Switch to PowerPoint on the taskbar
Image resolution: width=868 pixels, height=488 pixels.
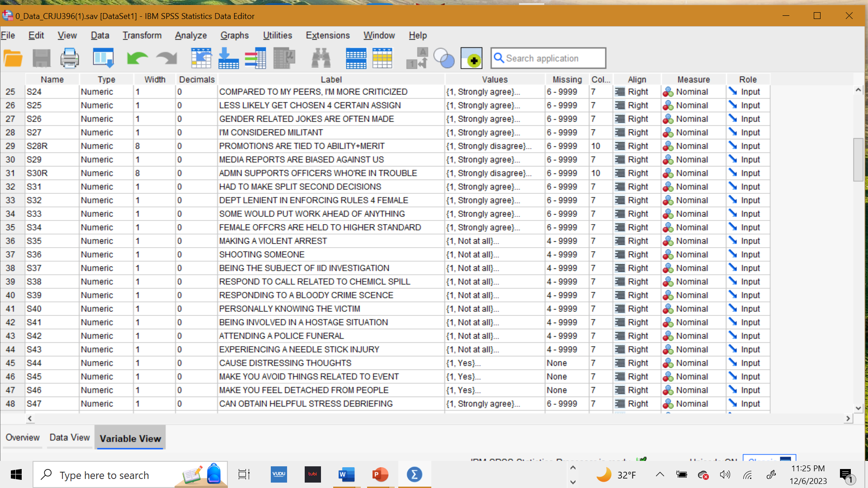(380, 474)
